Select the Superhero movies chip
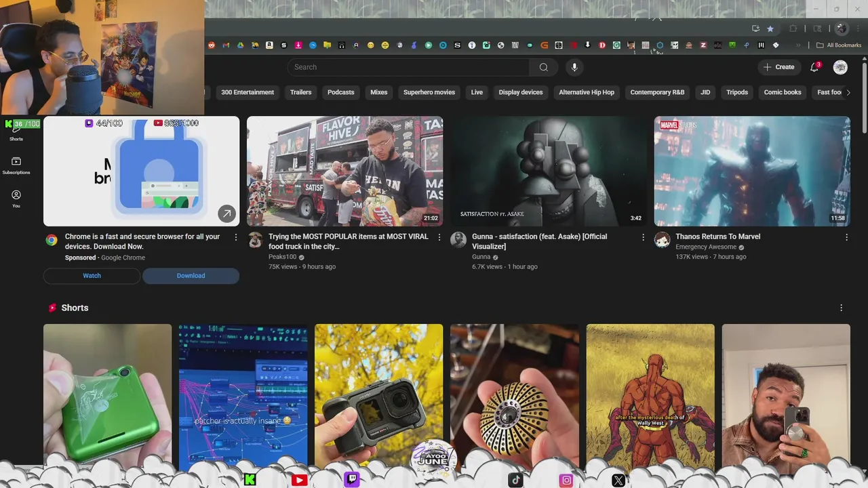868x488 pixels. coord(429,92)
